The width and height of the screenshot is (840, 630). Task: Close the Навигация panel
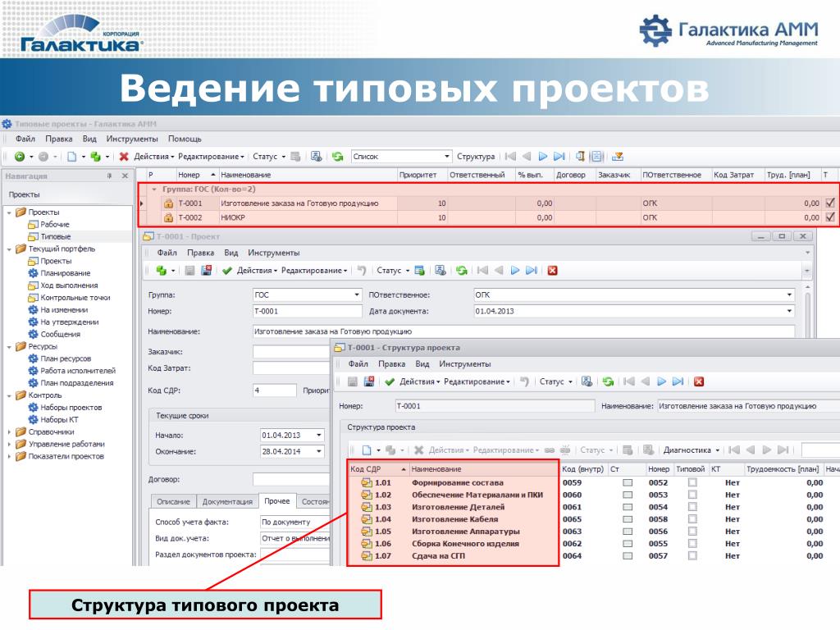pos(125,176)
